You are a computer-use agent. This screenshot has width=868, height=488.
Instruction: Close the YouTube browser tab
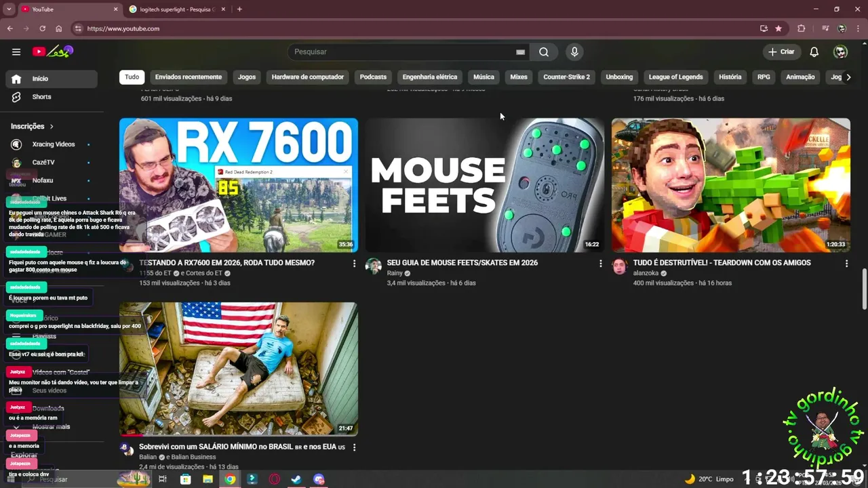pos(115,9)
